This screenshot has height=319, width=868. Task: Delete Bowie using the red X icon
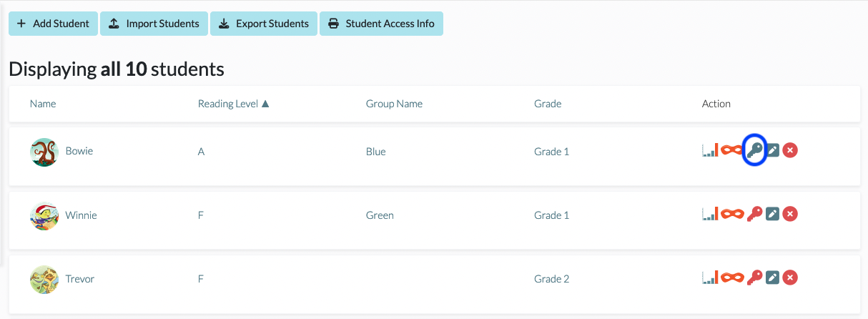(790, 150)
